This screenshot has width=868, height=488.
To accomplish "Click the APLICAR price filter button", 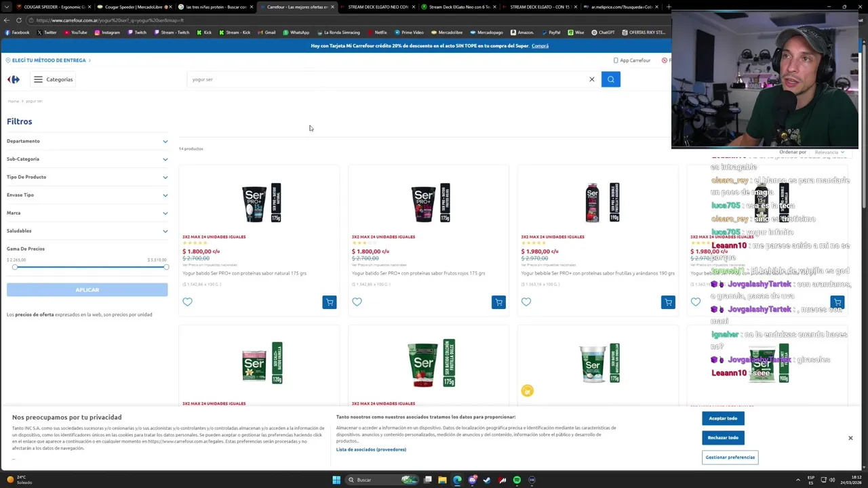I will coord(87,290).
